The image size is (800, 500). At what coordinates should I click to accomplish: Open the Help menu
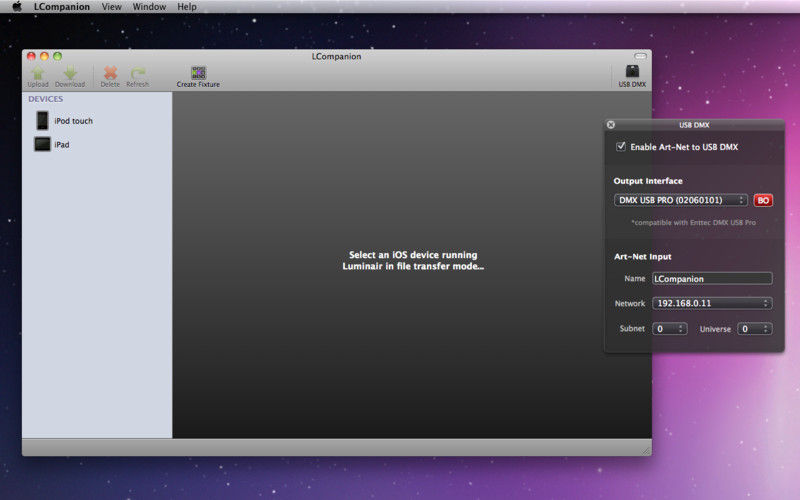pyautogui.click(x=187, y=7)
